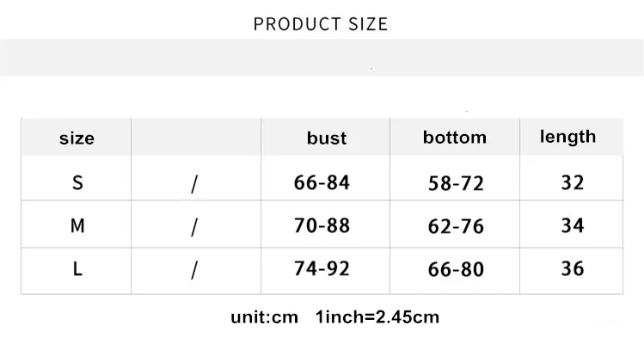Select the length column header

[x=567, y=137]
